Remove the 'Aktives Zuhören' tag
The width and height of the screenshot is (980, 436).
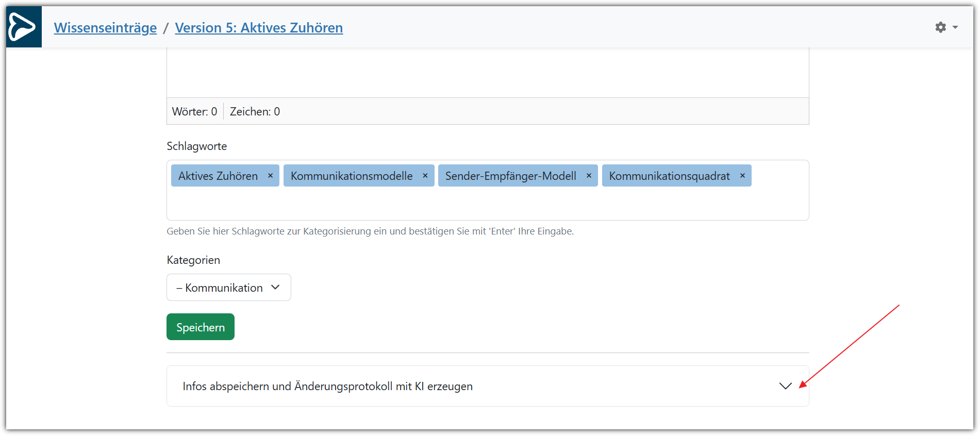tap(270, 176)
